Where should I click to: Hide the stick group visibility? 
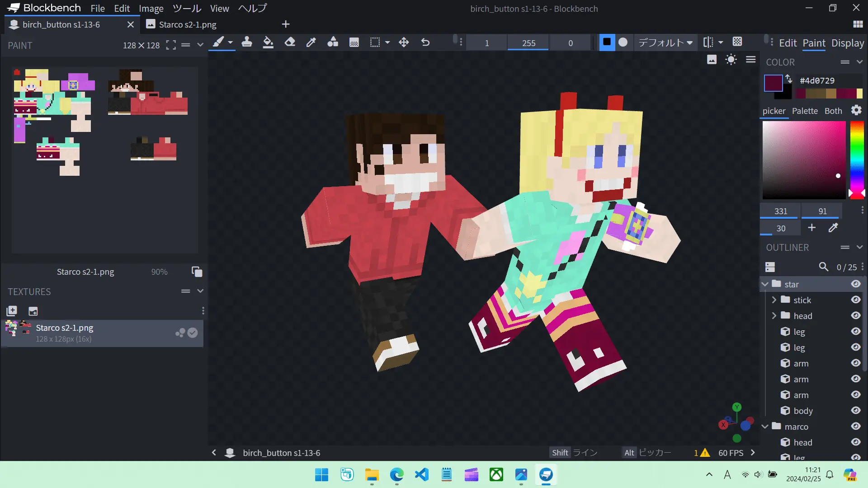coord(855,300)
